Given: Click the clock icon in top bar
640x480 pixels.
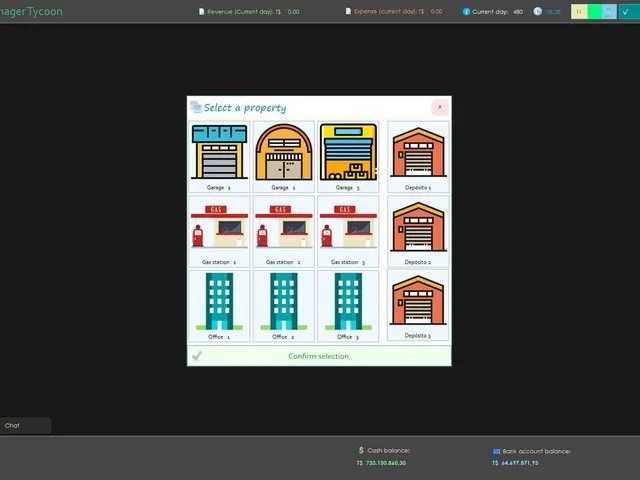Looking at the screenshot, I should tap(538, 11).
